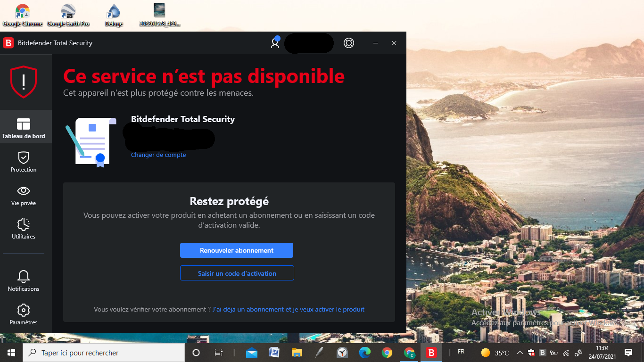This screenshot has width=644, height=362.
Task: Minimize the Bitdefender window
Action: point(376,43)
